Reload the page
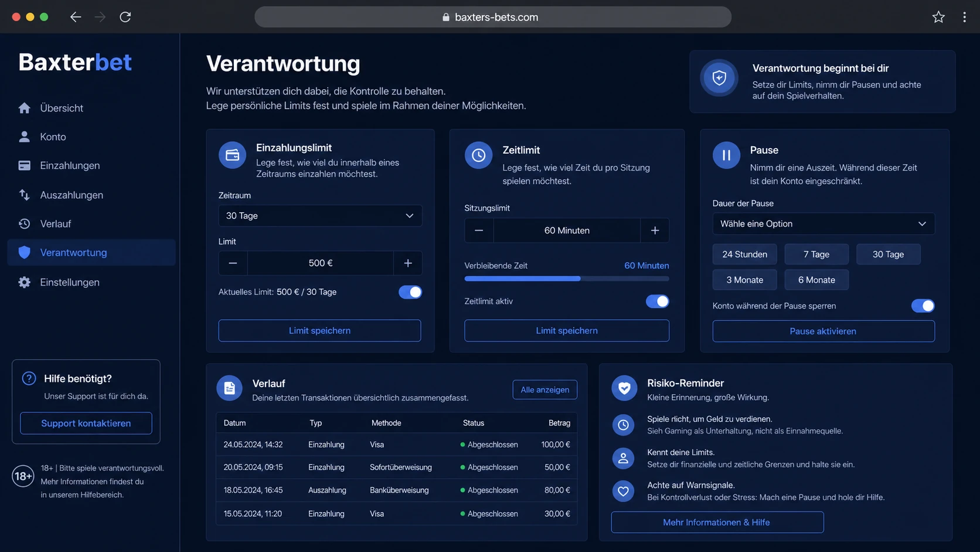The width and height of the screenshot is (980, 552). point(125,17)
